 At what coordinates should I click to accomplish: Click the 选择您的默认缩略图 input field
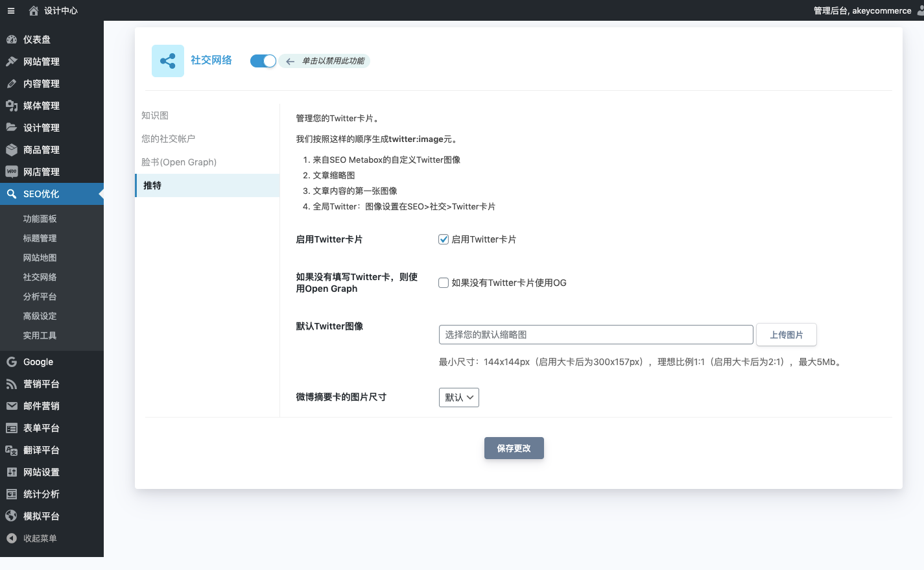click(596, 335)
